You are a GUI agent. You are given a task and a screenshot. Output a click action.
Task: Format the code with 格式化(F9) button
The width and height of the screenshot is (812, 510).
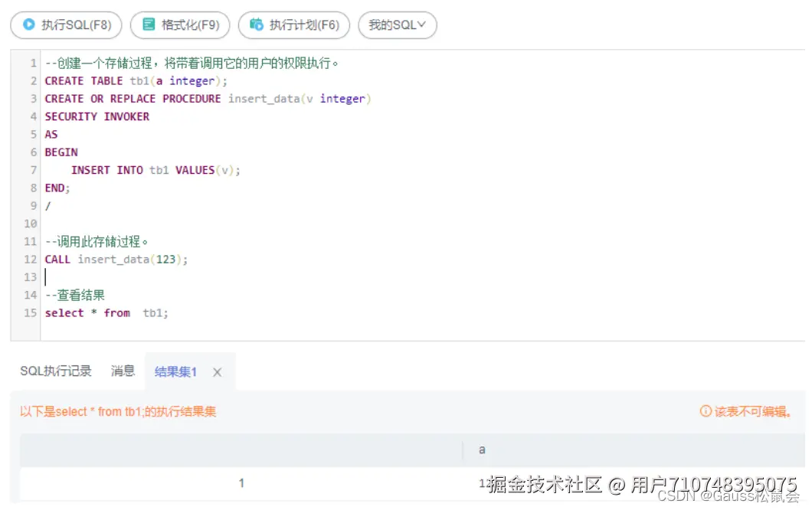(180, 25)
